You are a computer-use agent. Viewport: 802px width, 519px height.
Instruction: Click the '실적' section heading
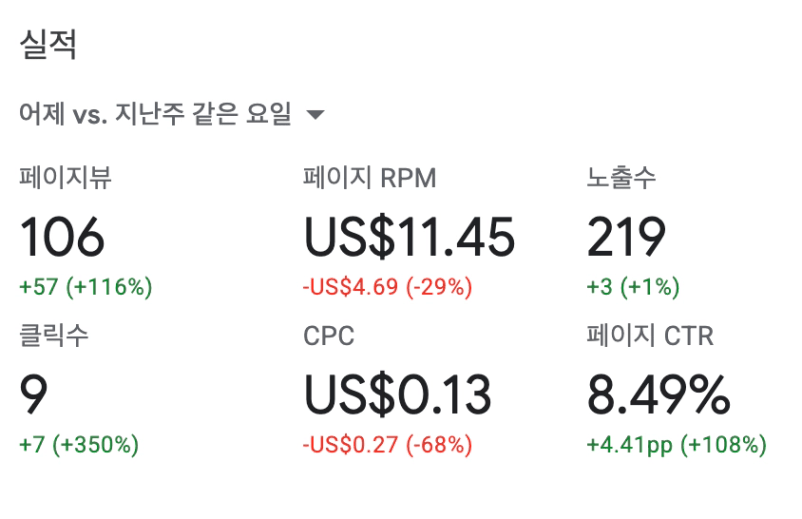point(47,44)
